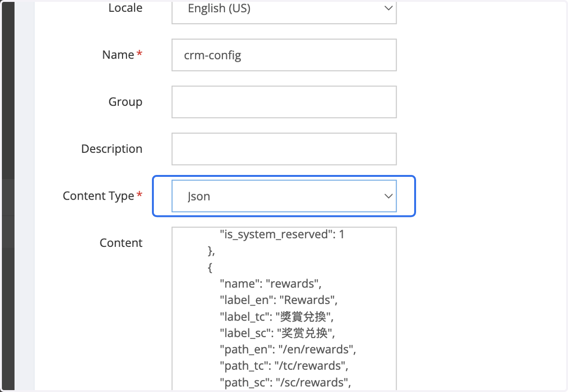
Task: Click the "label_sc" line in Content
Action: (x=277, y=333)
